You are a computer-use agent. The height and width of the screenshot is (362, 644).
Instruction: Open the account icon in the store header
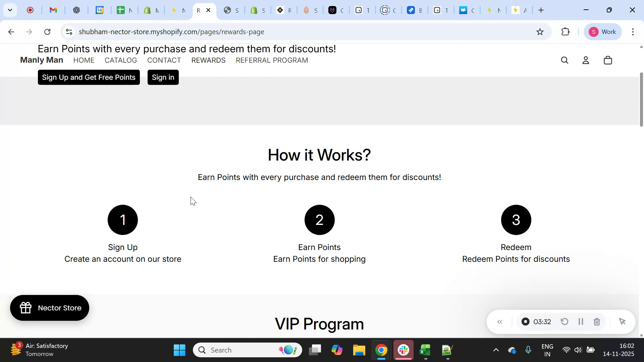point(586,60)
